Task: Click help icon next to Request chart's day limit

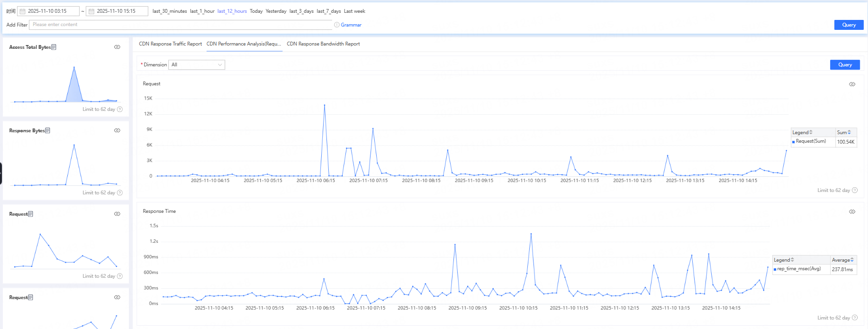Action: point(855,190)
